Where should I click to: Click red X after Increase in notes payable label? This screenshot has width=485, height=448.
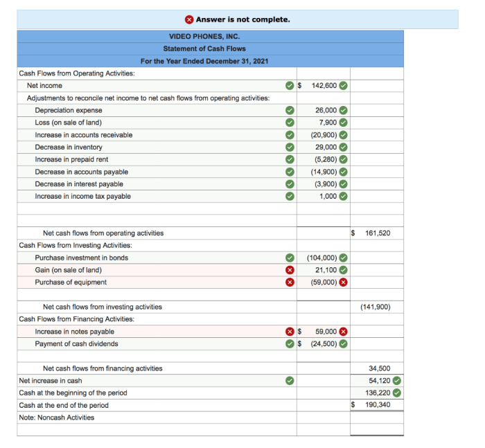(x=290, y=332)
